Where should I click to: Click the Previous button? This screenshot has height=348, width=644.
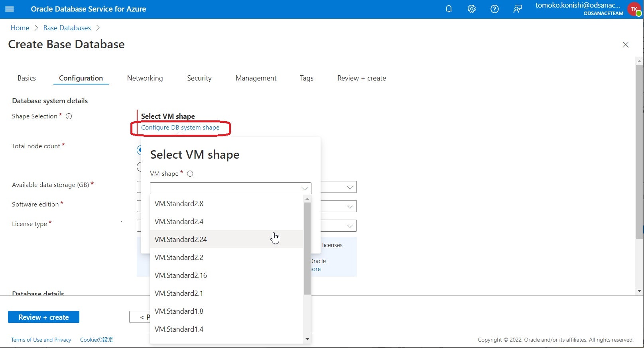tap(140, 317)
